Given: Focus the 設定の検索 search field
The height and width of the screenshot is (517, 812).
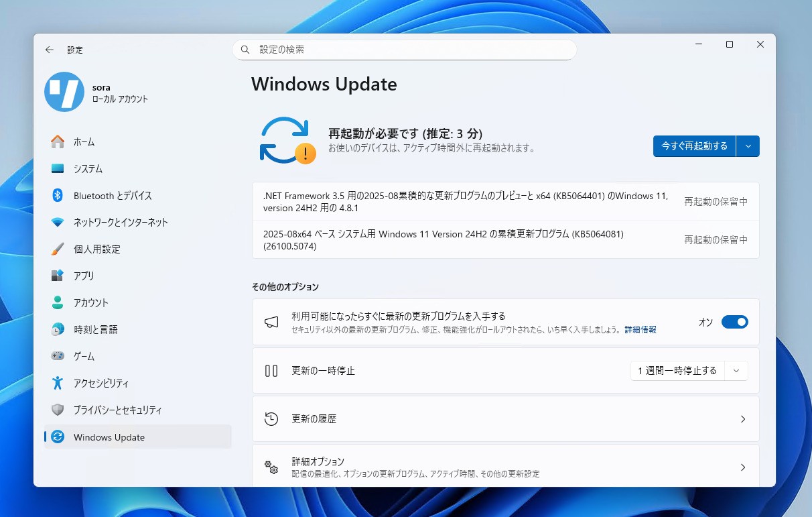Looking at the screenshot, I should 404,50.
